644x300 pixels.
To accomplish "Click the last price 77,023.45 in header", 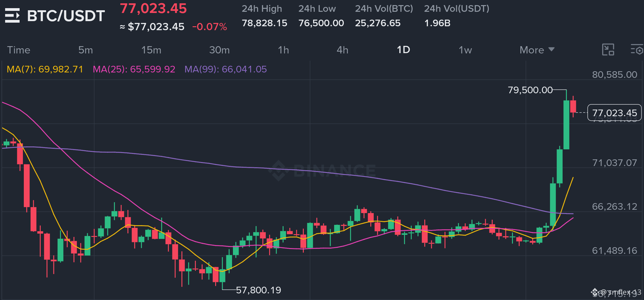I will (x=153, y=8).
